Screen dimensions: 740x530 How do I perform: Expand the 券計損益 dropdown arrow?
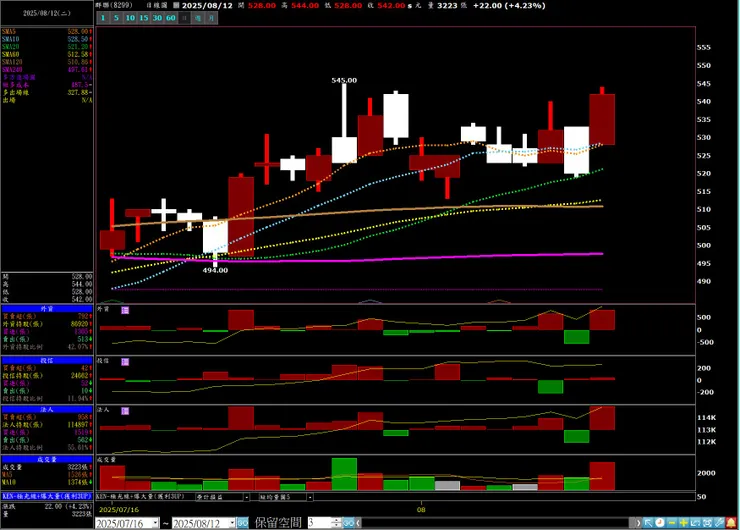point(246,497)
